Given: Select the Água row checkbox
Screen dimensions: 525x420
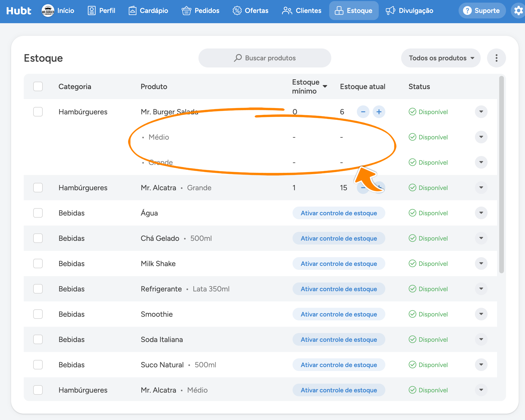Looking at the screenshot, I should [38, 213].
